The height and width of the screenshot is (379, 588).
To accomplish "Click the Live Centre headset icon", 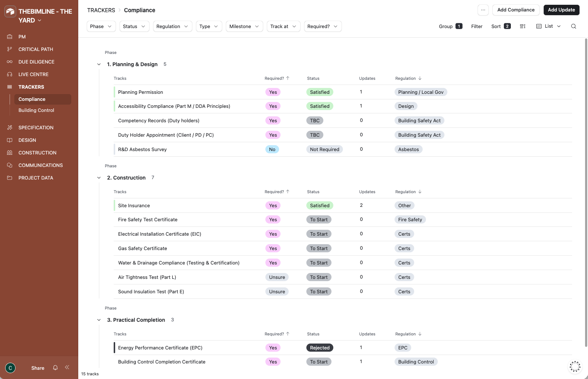I will click(10, 74).
